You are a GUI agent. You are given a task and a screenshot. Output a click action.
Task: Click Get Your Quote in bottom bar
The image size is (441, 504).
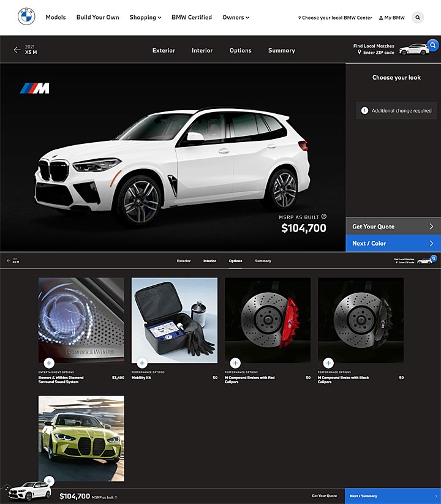[325, 495]
